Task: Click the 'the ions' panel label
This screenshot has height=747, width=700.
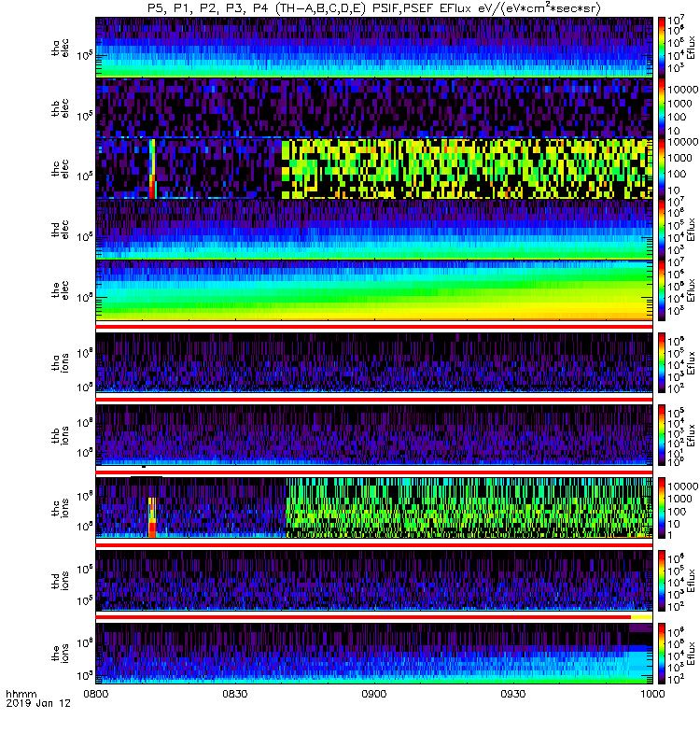Action: (60, 653)
